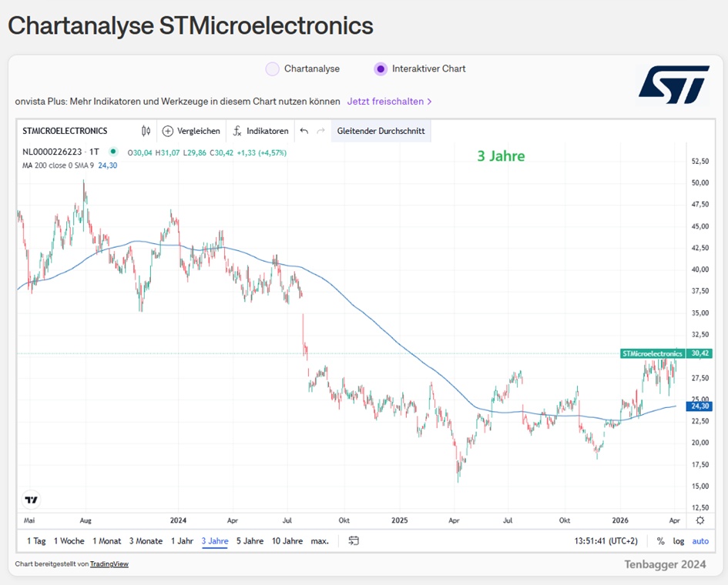Open chart settings gear icon
The image size is (728, 585).
coord(700,520)
